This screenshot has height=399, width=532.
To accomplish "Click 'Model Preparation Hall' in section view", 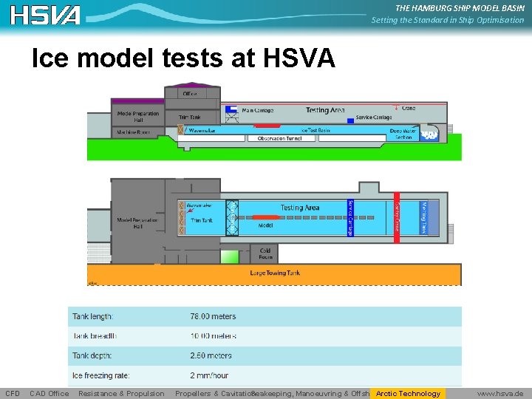I will pos(137,117).
